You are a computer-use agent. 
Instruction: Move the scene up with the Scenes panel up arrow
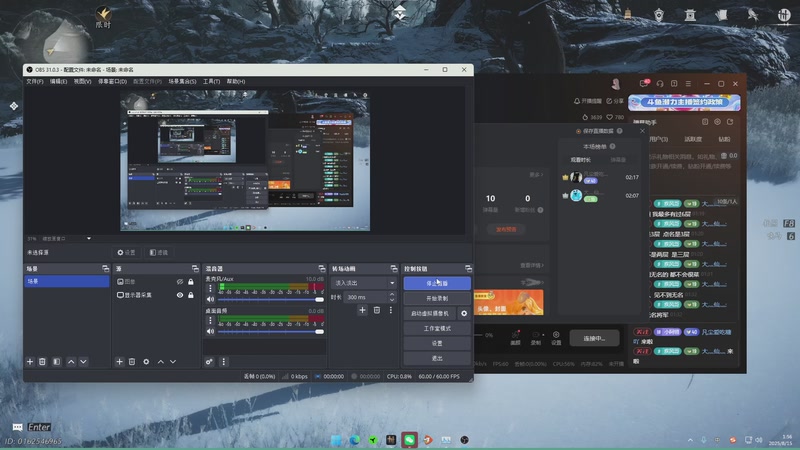71,361
